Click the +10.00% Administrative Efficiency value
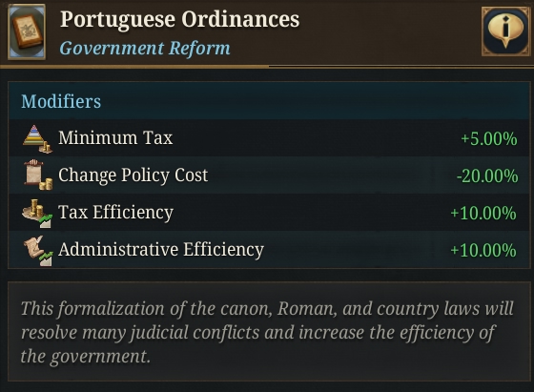 [483, 250]
